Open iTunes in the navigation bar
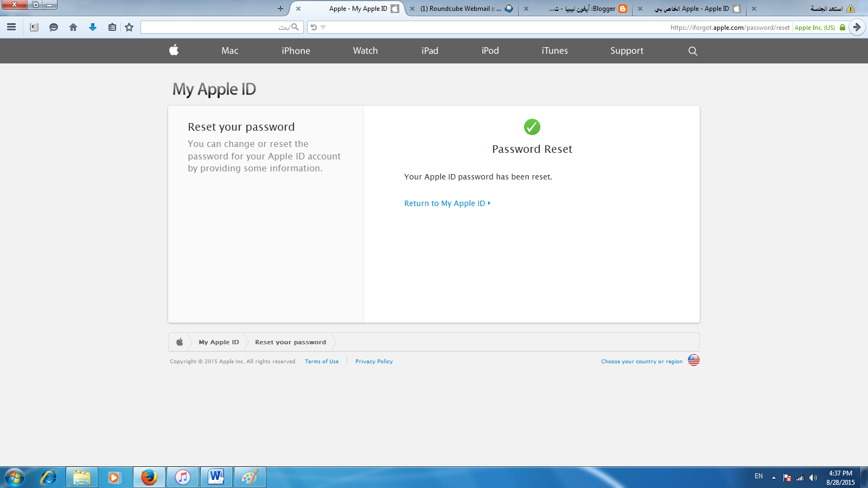Screen dimensions: 868x488 (555, 50)
